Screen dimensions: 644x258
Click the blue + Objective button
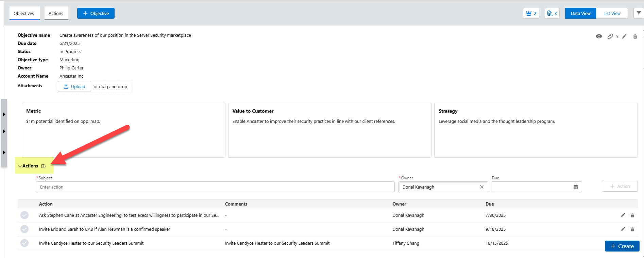pyautogui.click(x=96, y=14)
